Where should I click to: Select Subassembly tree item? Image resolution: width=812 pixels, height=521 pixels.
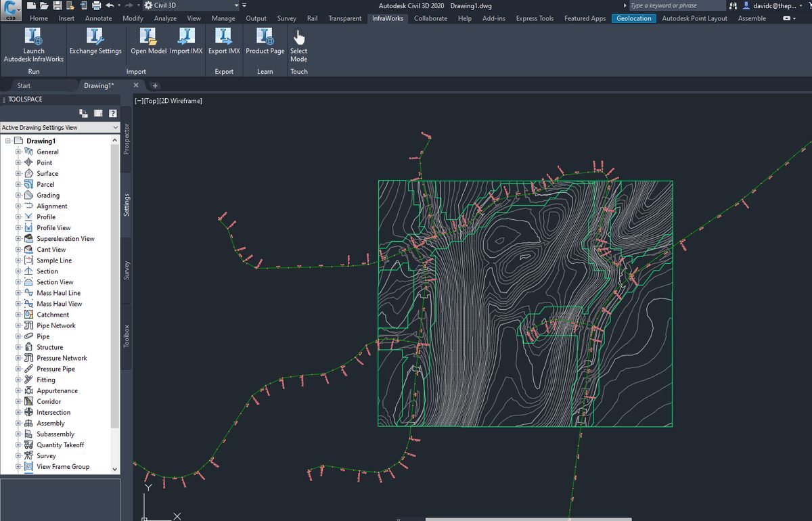pos(55,434)
